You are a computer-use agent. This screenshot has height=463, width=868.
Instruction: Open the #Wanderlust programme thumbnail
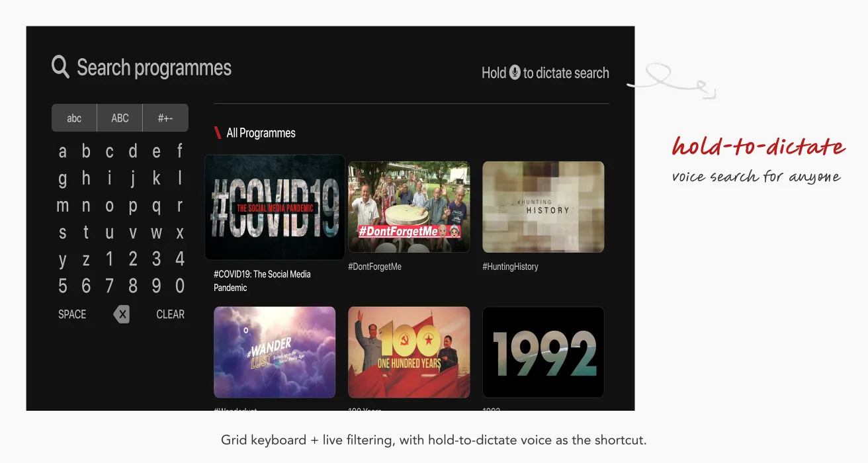click(x=275, y=352)
